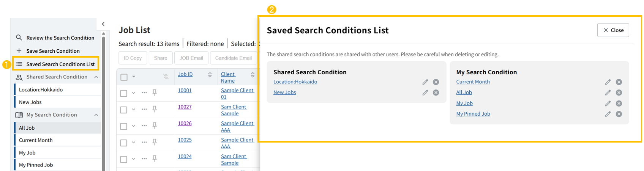Open three-dot menu for job 10027
This screenshot has height=171, width=644.
[x=144, y=109]
